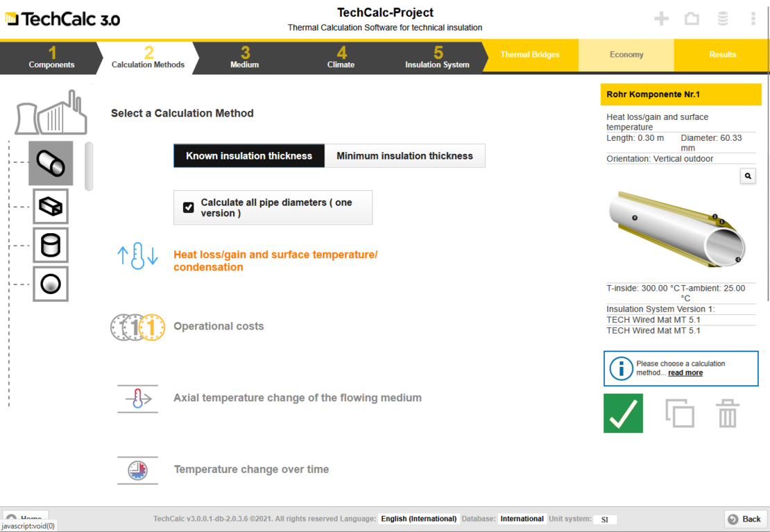The height and width of the screenshot is (532, 770).
Task: Click the plus add-new icon
Action: pyautogui.click(x=662, y=19)
